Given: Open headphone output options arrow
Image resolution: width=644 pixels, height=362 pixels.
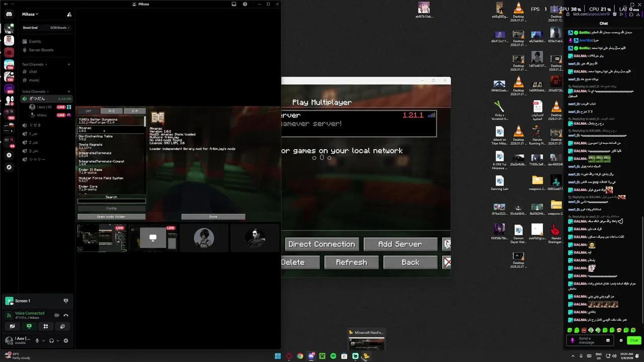Looking at the screenshot, I should 58,340.
